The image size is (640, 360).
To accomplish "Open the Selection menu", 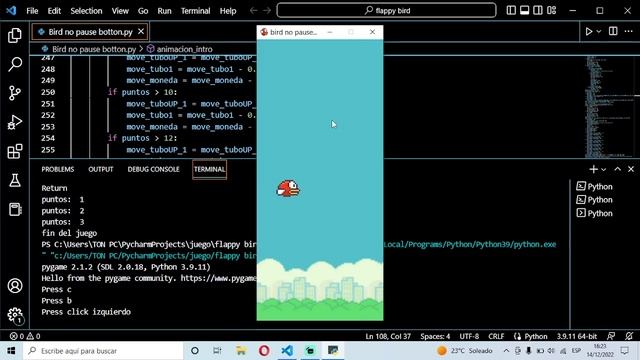I will [86, 11].
